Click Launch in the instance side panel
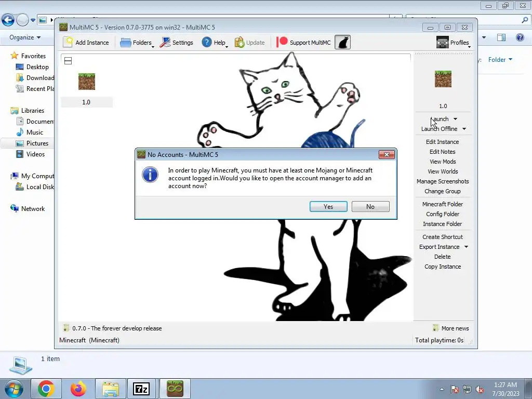Screen dimensions: 532x399 [x=440, y=119]
